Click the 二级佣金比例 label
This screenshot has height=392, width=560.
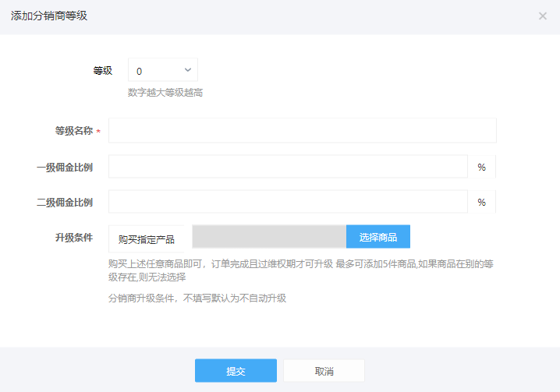65,203
